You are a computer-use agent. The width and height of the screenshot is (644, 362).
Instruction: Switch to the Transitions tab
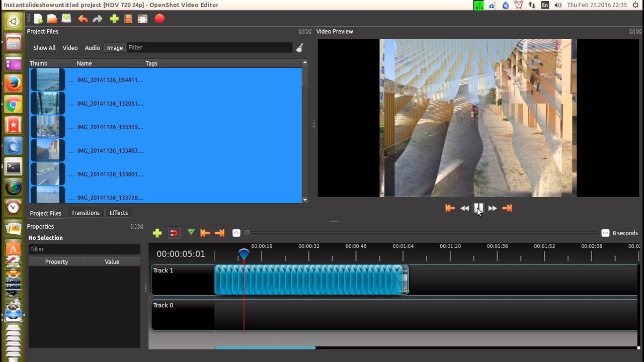[86, 213]
